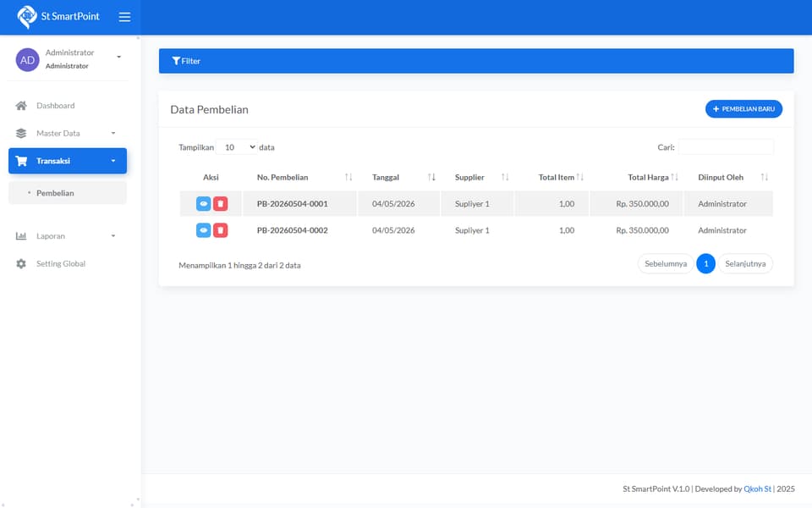
Task: Click 04/05/2026 date in PB-20260504-0001 row
Action: click(393, 204)
